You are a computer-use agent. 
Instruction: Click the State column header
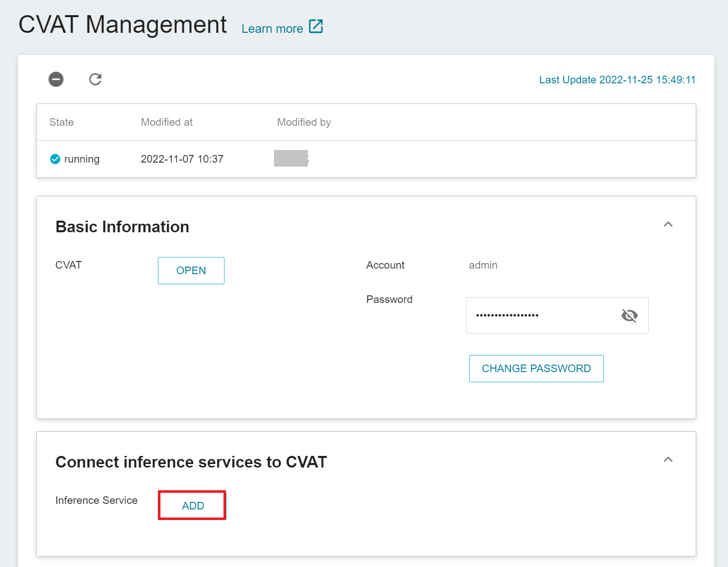pos(62,122)
